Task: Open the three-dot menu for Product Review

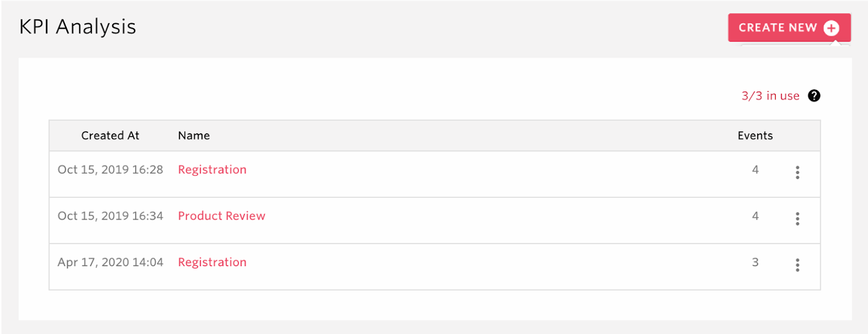Action: point(797,219)
